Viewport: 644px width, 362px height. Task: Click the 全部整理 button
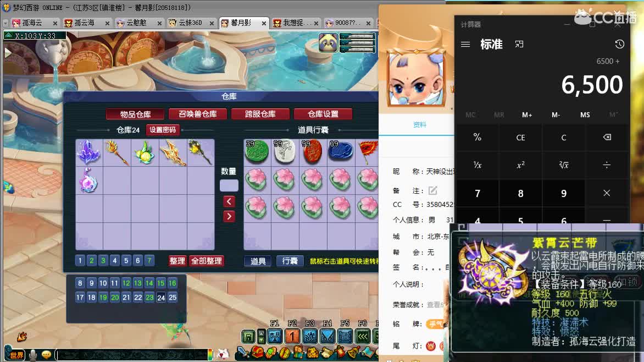coord(207,261)
